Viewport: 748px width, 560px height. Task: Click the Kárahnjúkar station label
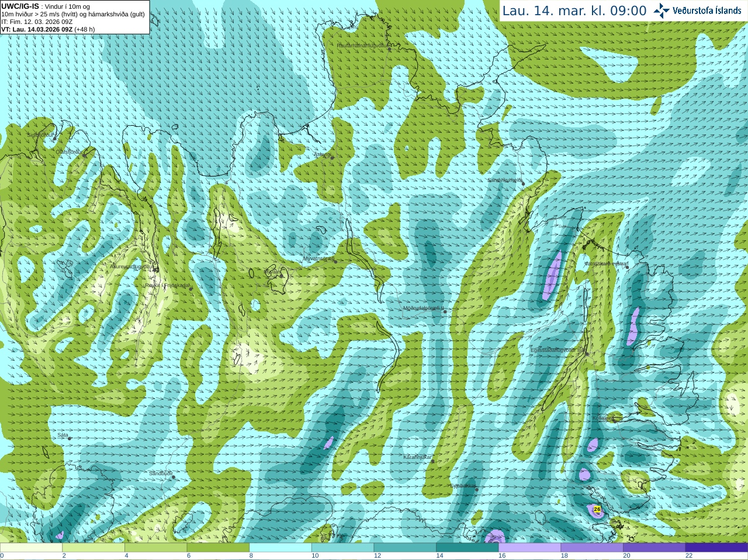pos(417,457)
